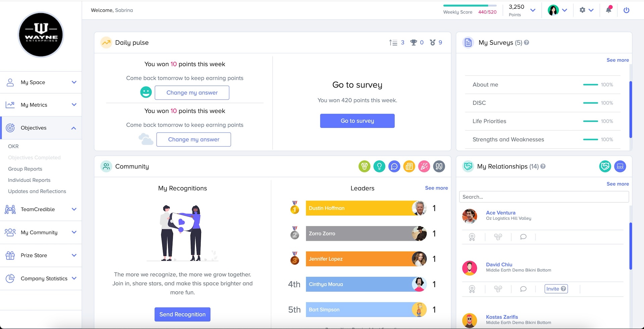Screen dimensions: 644x329
Task: Open the blue chat bubble icon in Community
Action: [x=394, y=166]
